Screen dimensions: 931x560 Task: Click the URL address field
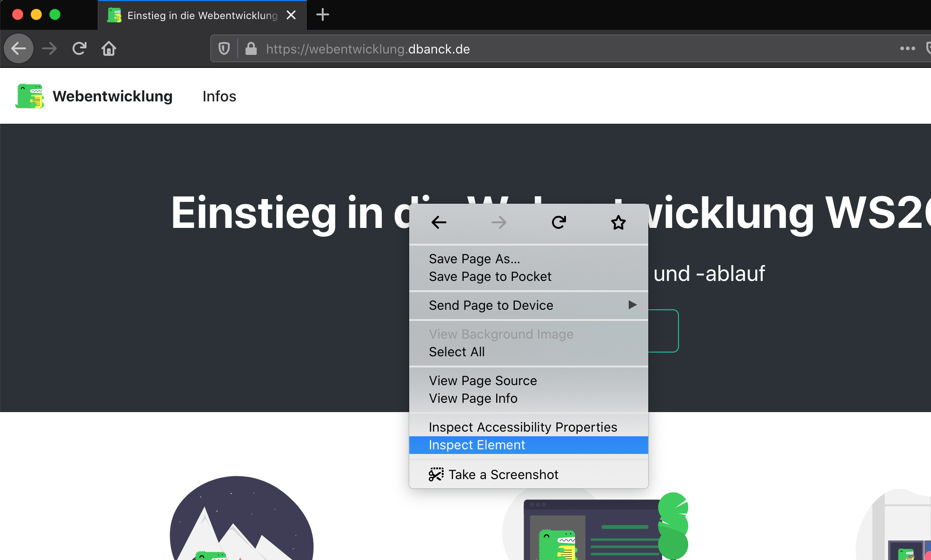558,49
